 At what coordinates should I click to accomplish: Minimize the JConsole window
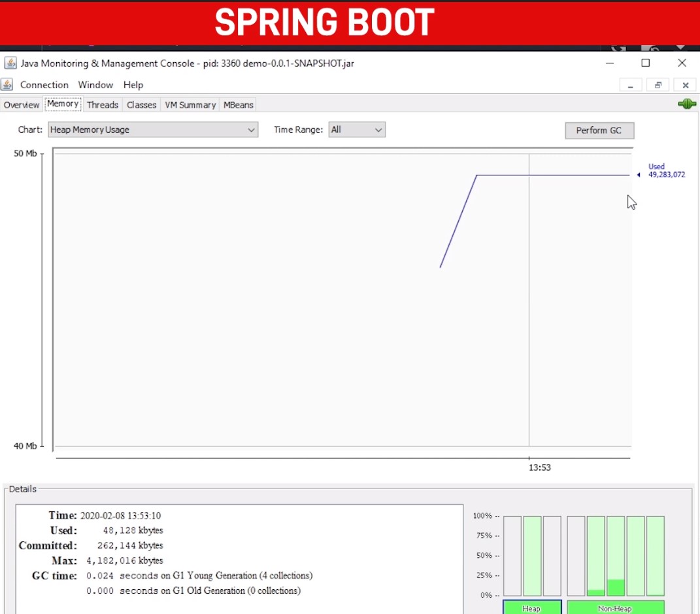(609, 63)
